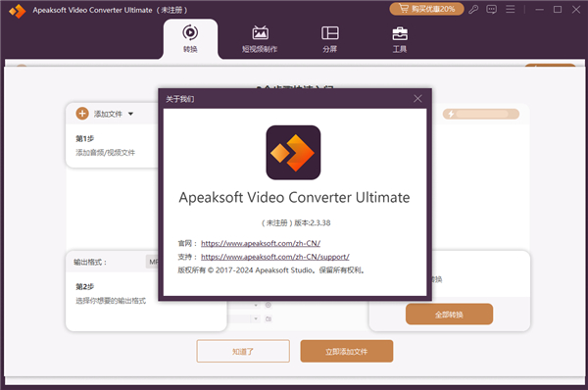Open the feedback chat bubble icon

492,9
